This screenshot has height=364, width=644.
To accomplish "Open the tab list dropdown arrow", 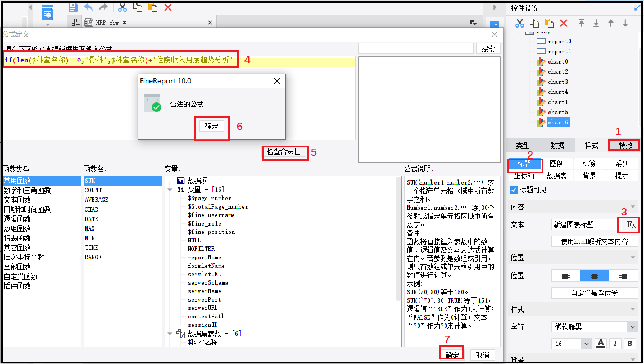I will coord(474,22).
